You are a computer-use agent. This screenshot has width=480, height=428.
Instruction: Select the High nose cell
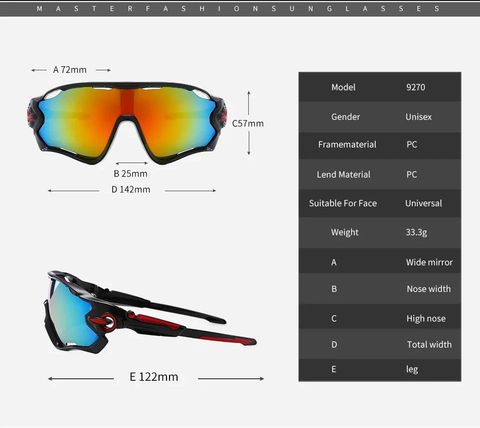pos(426,319)
